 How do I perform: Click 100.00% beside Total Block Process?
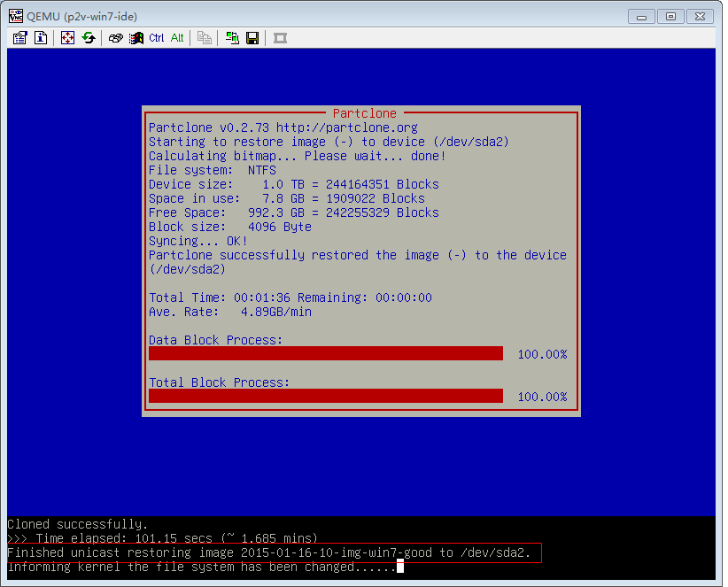[x=542, y=397]
